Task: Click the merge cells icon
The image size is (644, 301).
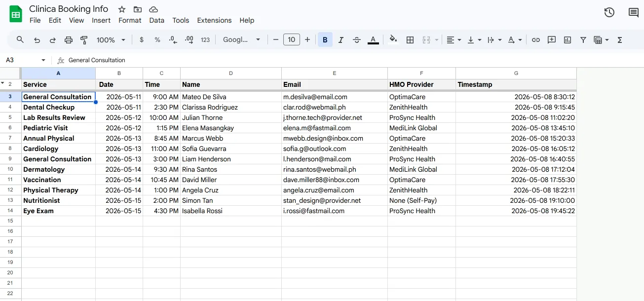Action: point(426,40)
